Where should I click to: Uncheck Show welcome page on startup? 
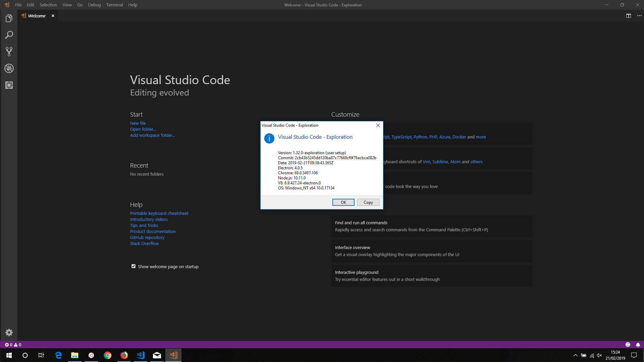pyautogui.click(x=133, y=266)
